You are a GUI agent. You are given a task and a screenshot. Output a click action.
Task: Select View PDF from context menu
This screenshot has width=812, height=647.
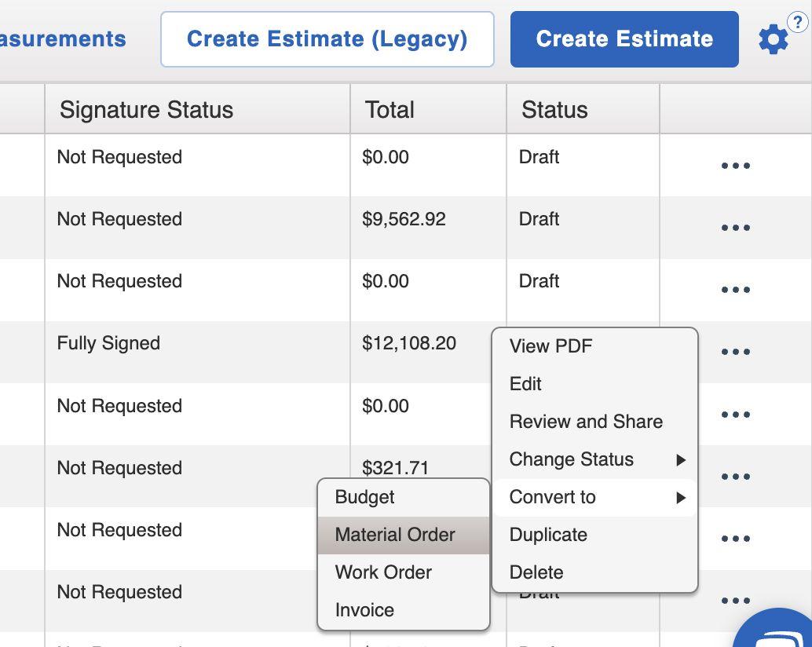(x=550, y=346)
